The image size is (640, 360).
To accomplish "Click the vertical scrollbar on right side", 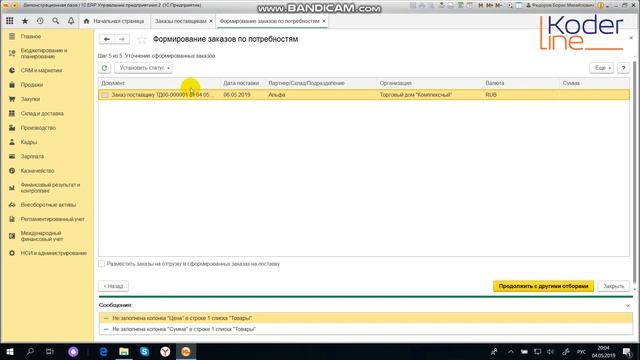I will [x=635, y=171].
